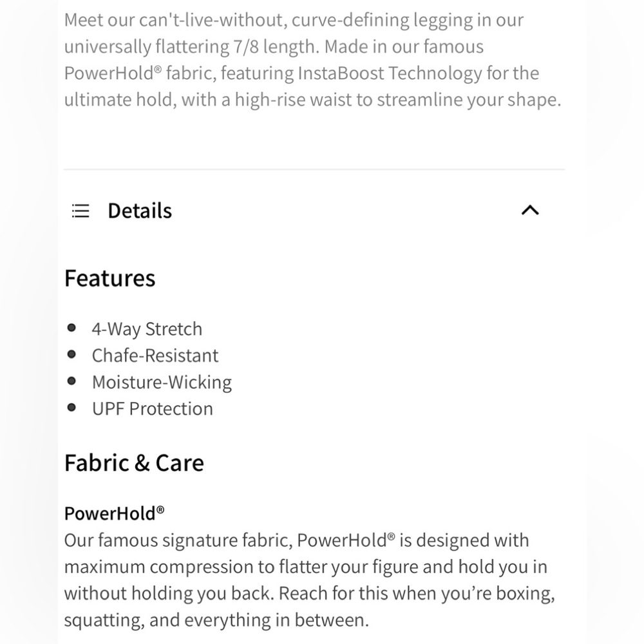Select the hamburger-style icon in the Details header
The height and width of the screenshot is (644, 644).
coord(80,210)
